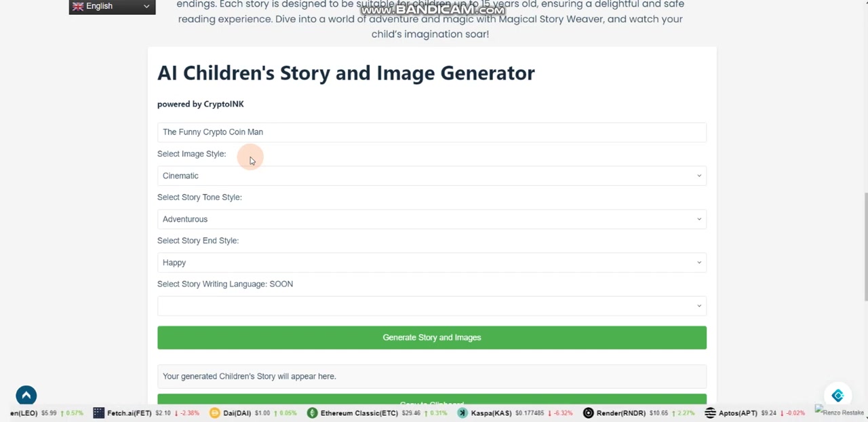Click the Copy to Clipboard button

431,400
